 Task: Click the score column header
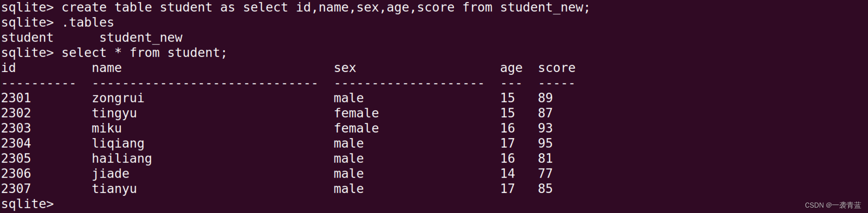pyautogui.click(x=557, y=68)
